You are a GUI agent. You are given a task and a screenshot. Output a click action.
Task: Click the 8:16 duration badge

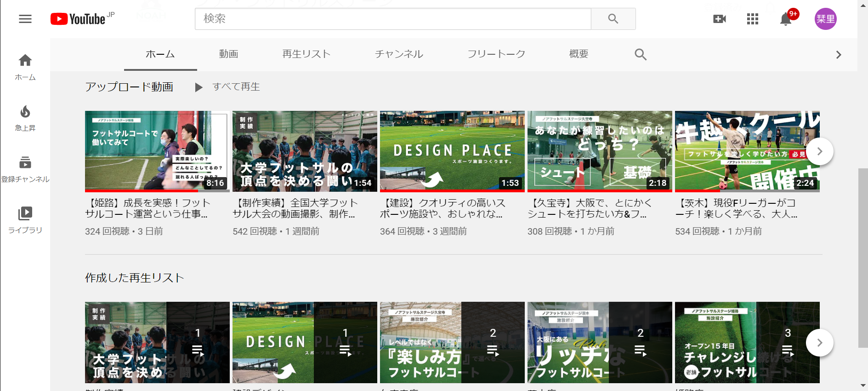click(x=215, y=183)
